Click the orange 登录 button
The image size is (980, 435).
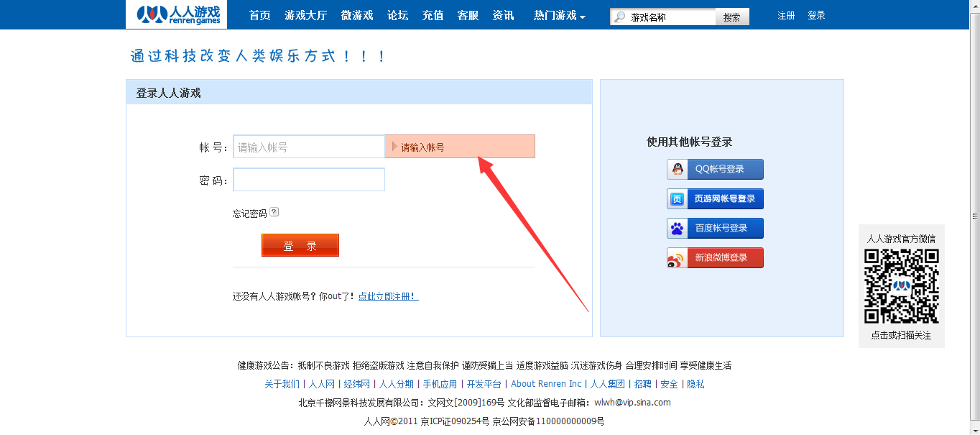click(x=300, y=245)
